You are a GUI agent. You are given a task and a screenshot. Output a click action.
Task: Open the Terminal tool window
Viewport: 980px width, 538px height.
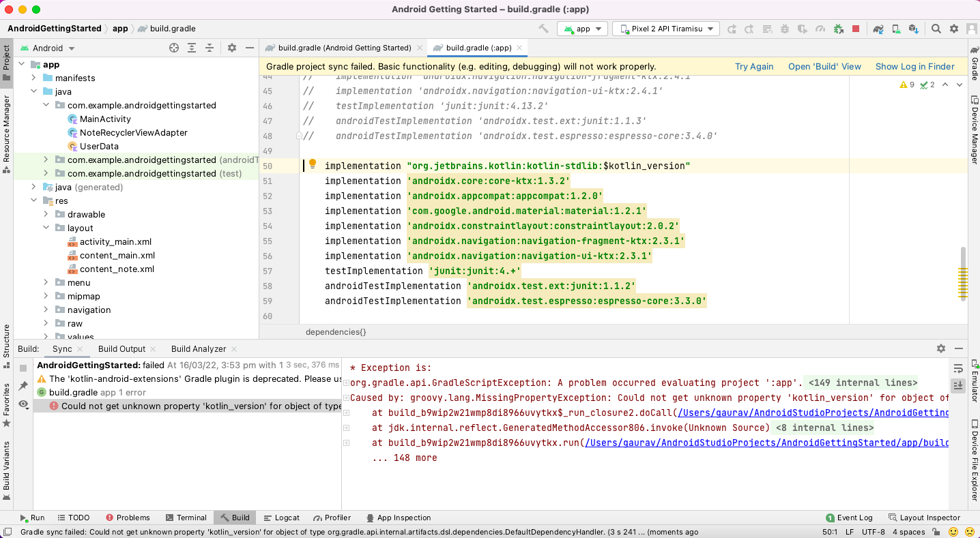click(186, 518)
